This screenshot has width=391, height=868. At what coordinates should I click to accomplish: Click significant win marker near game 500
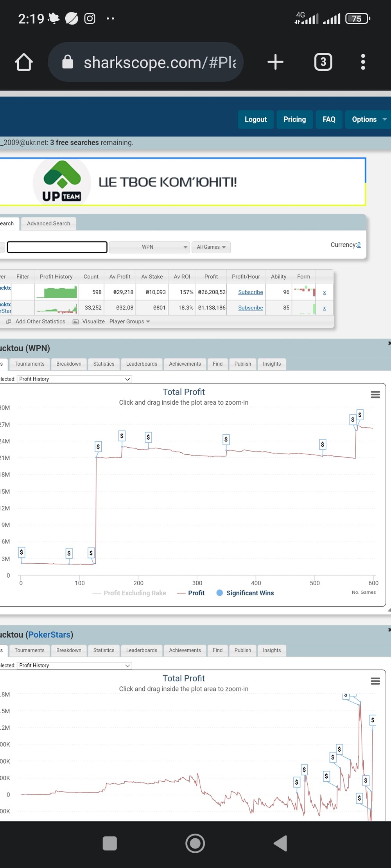pos(323,444)
